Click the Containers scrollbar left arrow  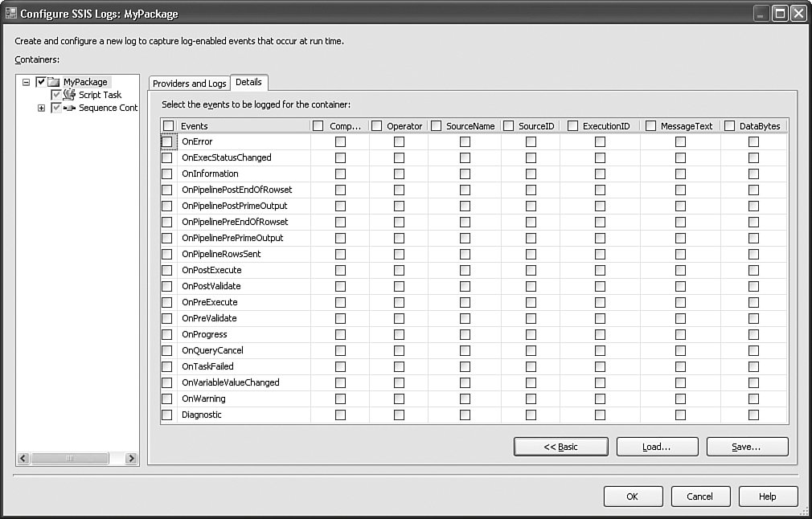pyautogui.click(x=23, y=458)
